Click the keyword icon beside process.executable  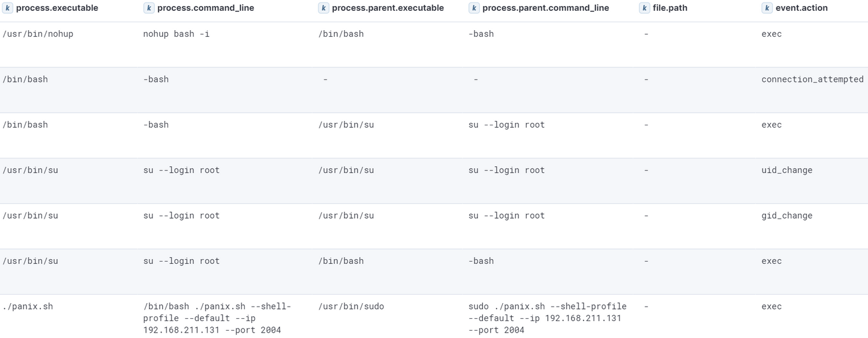pyautogui.click(x=8, y=8)
